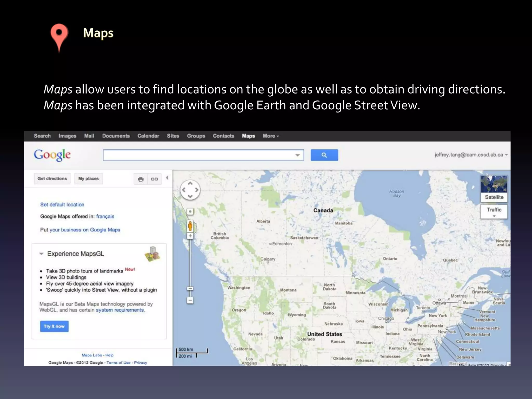Click the Privacy link
This screenshot has height=399, width=532.
141,363
